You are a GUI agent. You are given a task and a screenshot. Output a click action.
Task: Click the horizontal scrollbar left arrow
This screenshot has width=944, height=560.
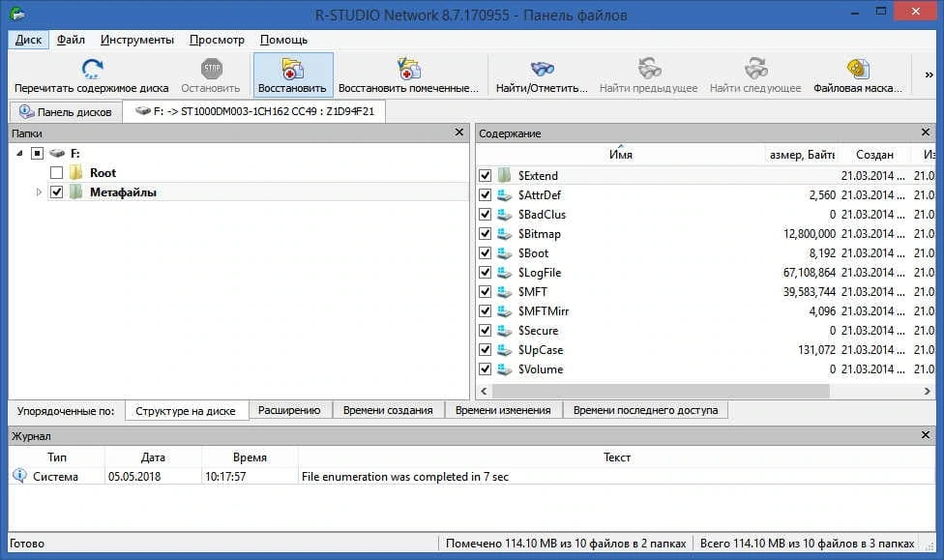click(484, 391)
